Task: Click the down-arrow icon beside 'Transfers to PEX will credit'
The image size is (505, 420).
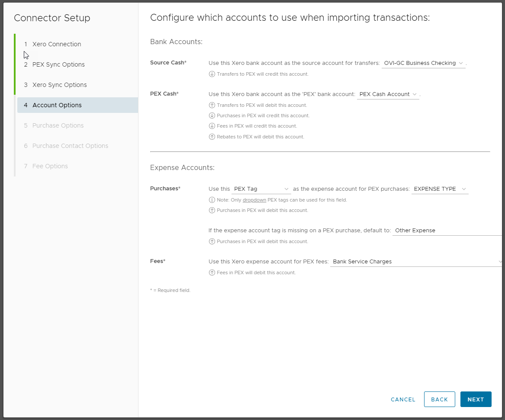Action: coord(212,74)
